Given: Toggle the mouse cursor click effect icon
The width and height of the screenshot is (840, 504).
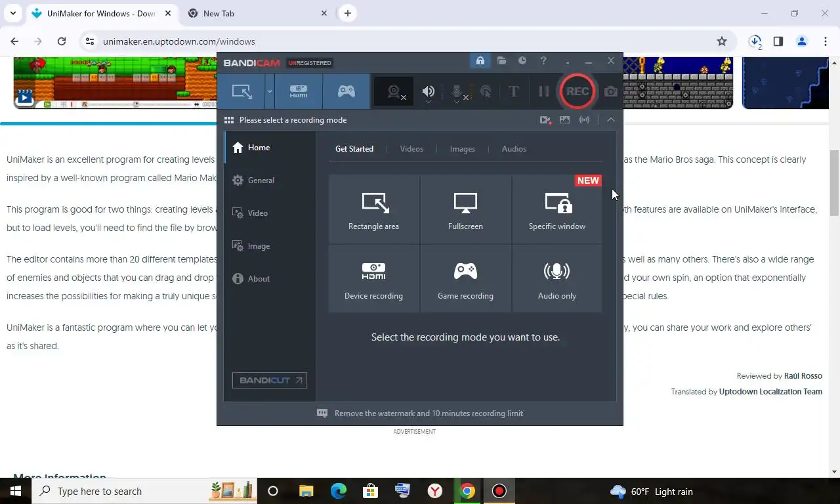Looking at the screenshot, I should [x=486, y=92].
